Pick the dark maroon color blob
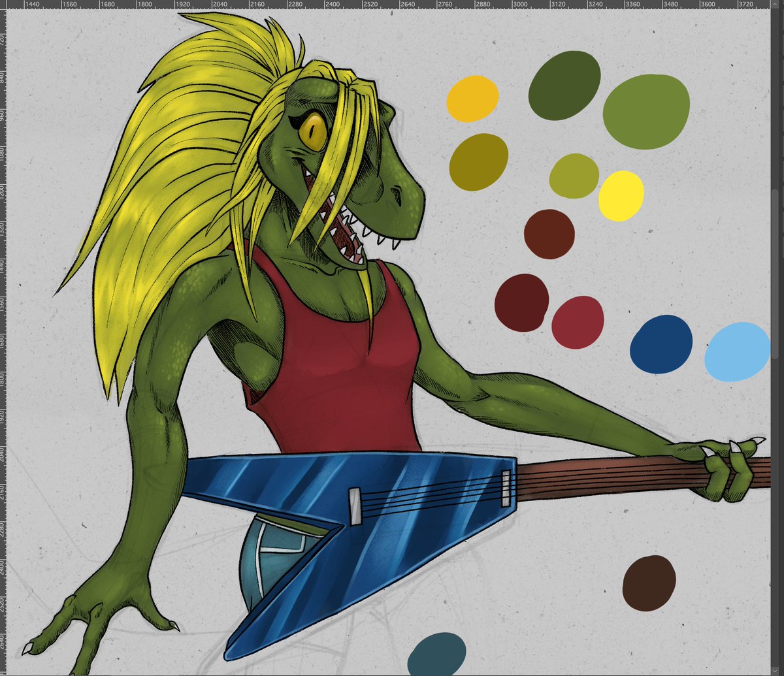Viewport: 784px width, 676px height. tap(521, 302)
